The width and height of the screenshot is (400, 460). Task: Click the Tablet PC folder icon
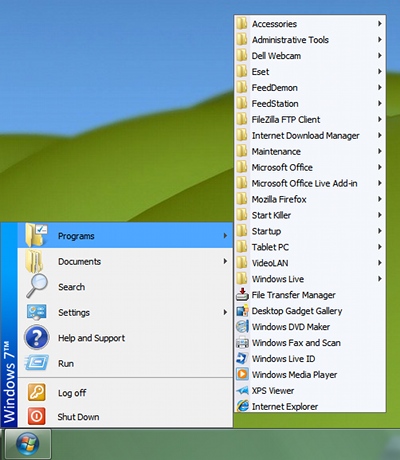coord(242,247)
